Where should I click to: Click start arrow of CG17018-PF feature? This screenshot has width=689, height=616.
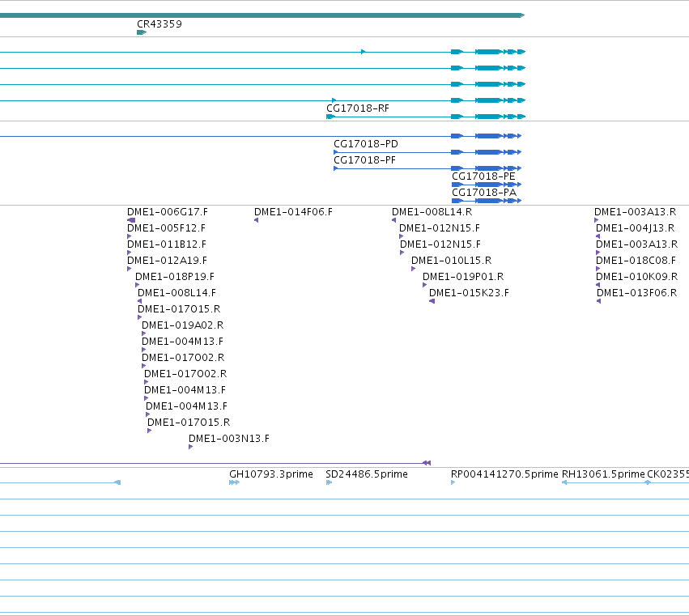coord(336,168)
